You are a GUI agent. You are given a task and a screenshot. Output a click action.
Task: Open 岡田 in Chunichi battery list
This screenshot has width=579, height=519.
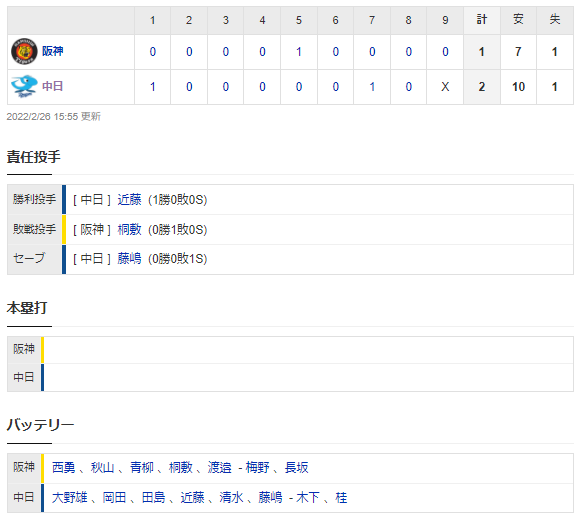[x=114, y=498]
